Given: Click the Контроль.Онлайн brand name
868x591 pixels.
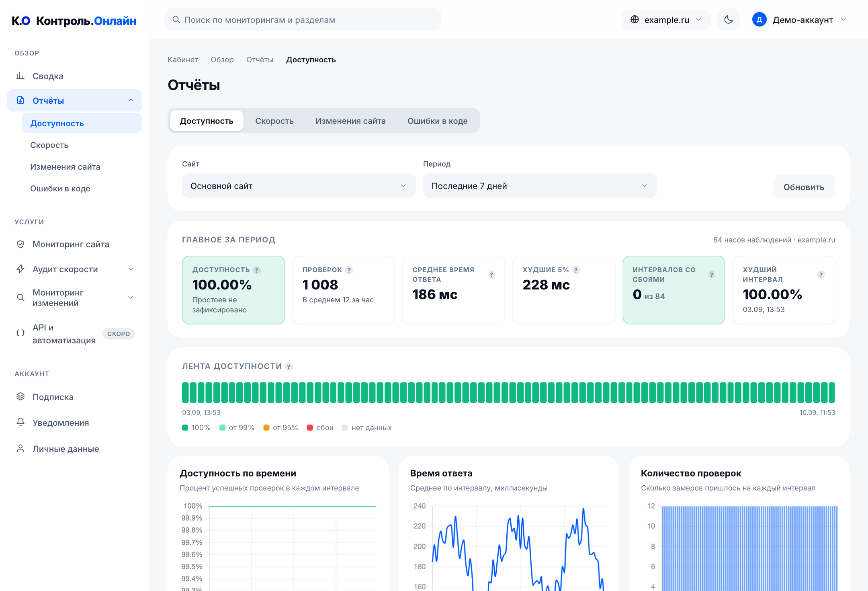Looking at the screenshot, I should click(x=86, y=21).
